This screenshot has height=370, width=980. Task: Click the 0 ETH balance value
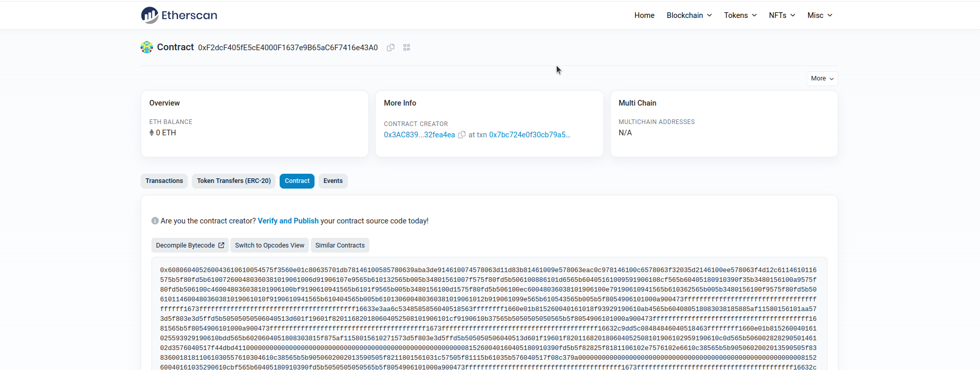pyautogui.click(x=166, y=133)
